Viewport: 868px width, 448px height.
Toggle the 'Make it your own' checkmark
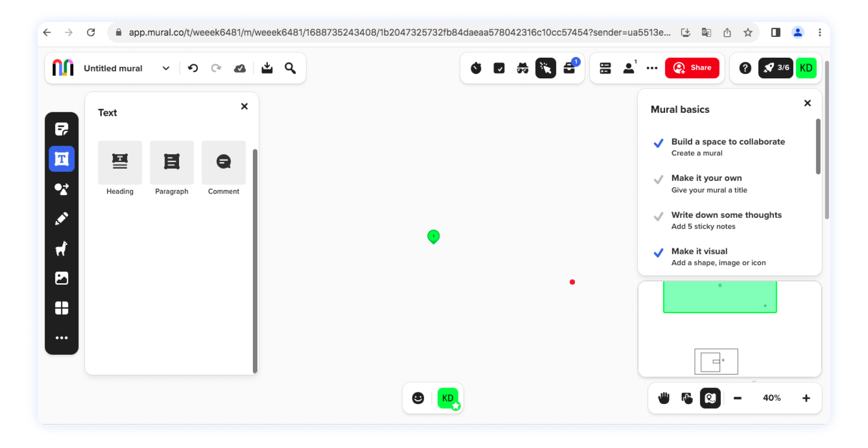tap(658, 180)
